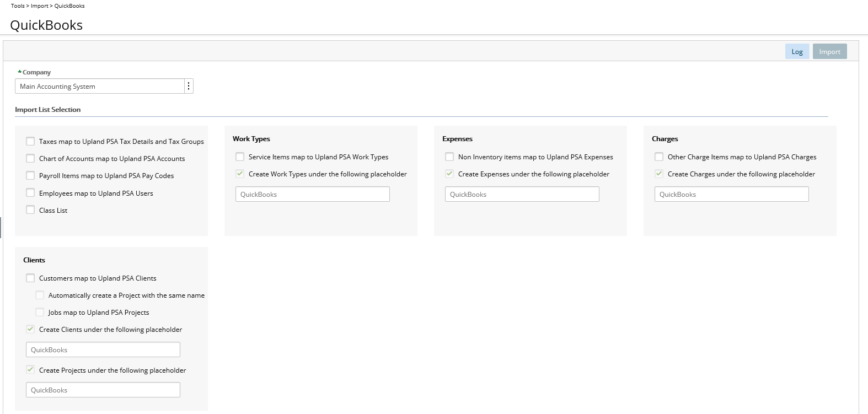Viewport: 868px width, 414px height.
Task: Toggle Create Charges under placeholder checkbox
Action: pyautogui.click(x=659, y=174)
